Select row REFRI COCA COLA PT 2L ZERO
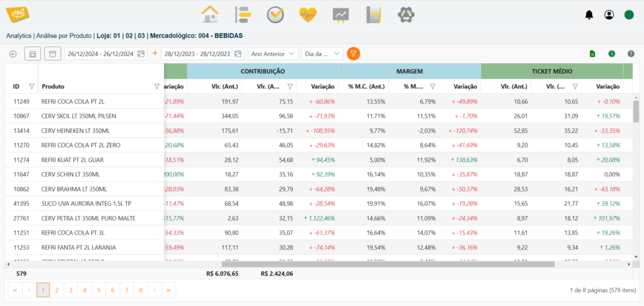Image resolution: width=644 pixels, height=306 pixels. pyautogui.click(x=319, y=145)
